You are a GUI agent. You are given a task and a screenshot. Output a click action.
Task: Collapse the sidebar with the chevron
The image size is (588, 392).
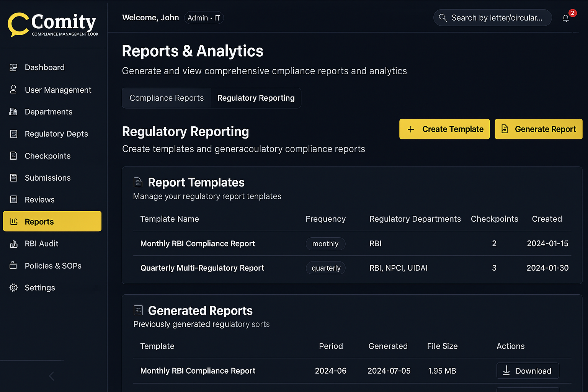pyautogui.click(x=52, y=376)
